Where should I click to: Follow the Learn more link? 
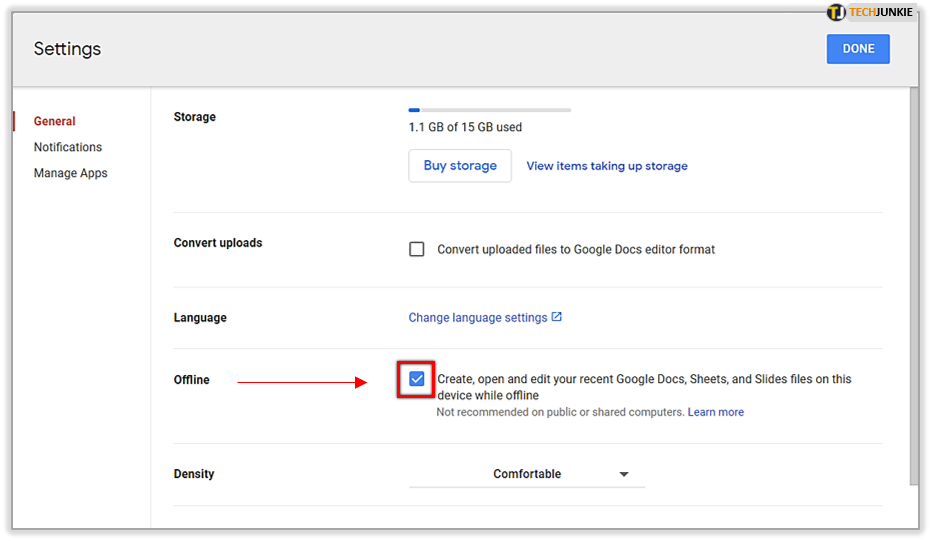pos(715,412)
